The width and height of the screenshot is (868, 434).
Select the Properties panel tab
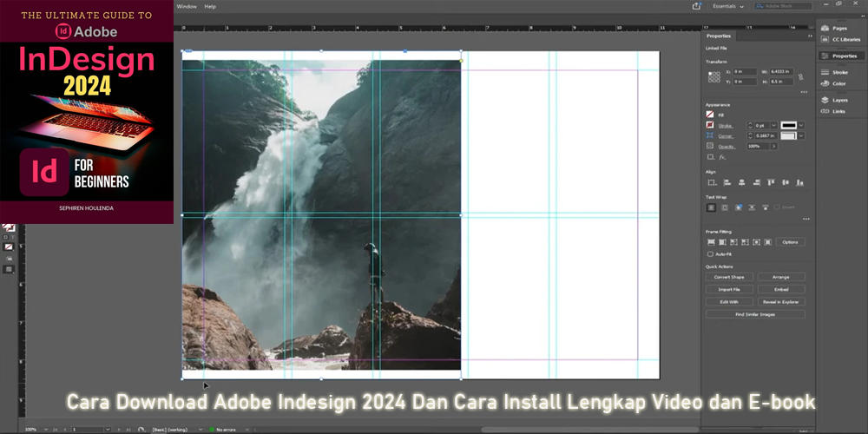[x=719, y=36]
